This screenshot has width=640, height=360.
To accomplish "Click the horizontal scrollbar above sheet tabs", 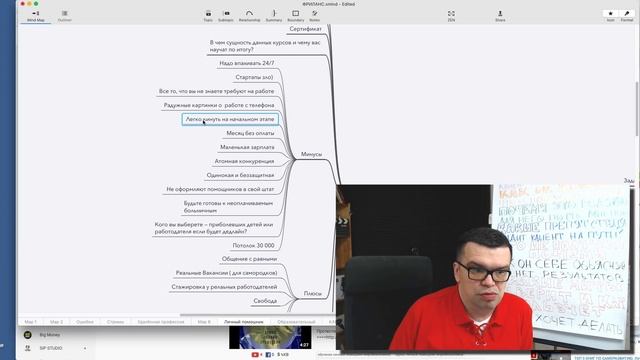I will point(257,315).
